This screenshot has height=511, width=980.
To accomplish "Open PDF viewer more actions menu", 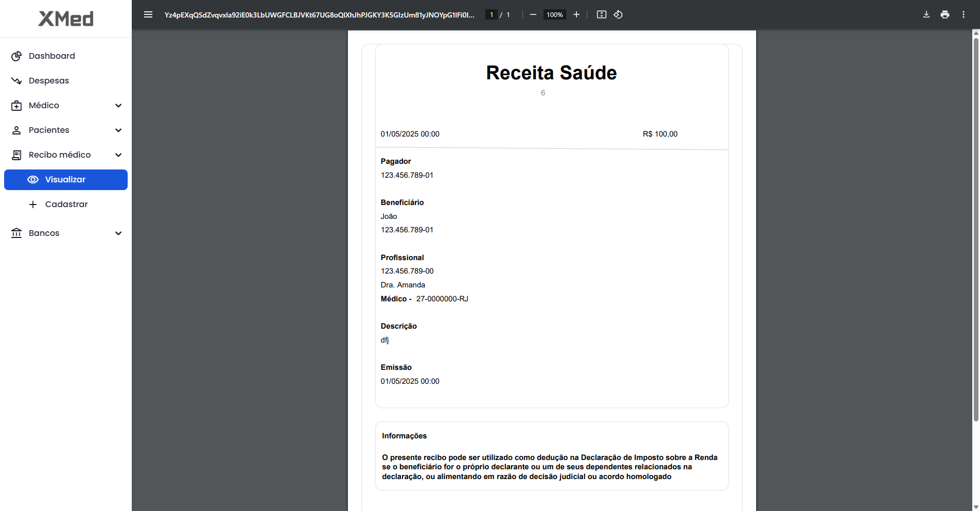I will pyautogui.click(x=963, y=14).
